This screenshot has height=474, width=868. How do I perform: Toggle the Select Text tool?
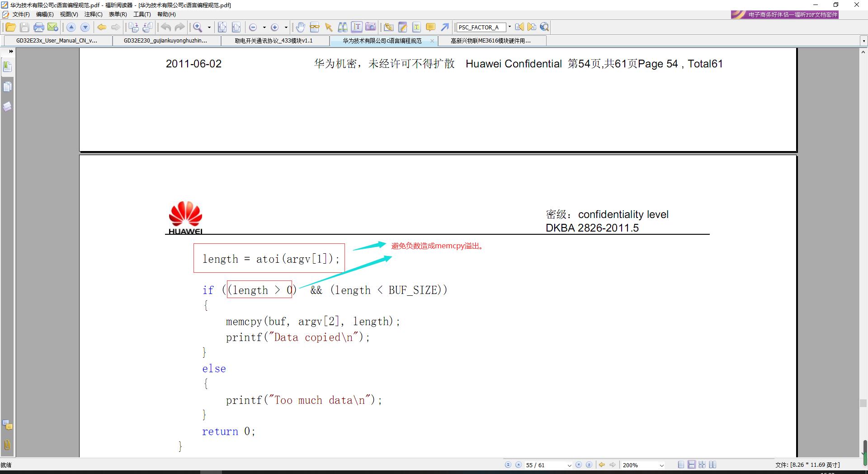click(x=357, y=27)
